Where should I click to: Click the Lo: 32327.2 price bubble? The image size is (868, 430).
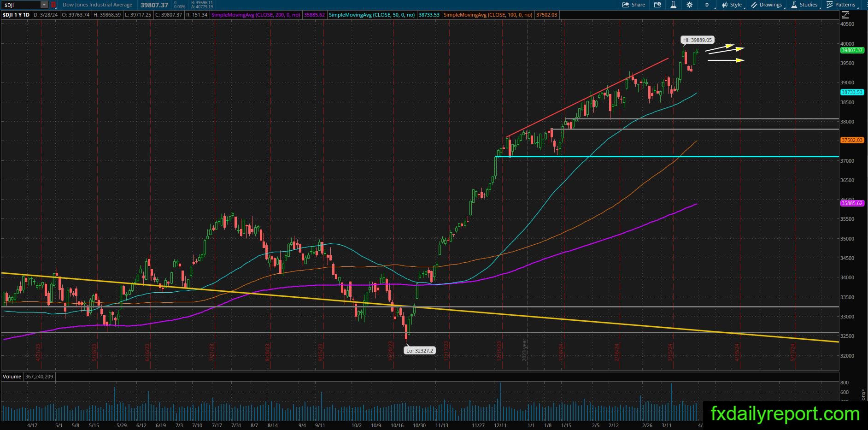point(420,351)
